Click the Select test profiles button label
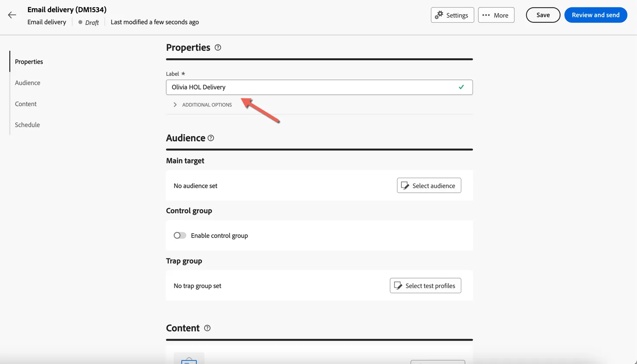The image size is (637, 364). 430,286
